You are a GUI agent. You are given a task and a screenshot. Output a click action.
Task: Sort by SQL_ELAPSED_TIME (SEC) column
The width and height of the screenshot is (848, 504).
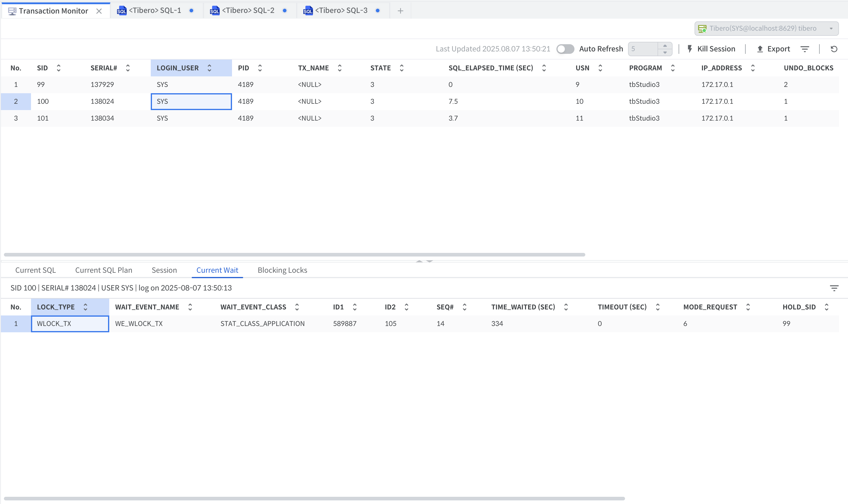pos(543,68)
